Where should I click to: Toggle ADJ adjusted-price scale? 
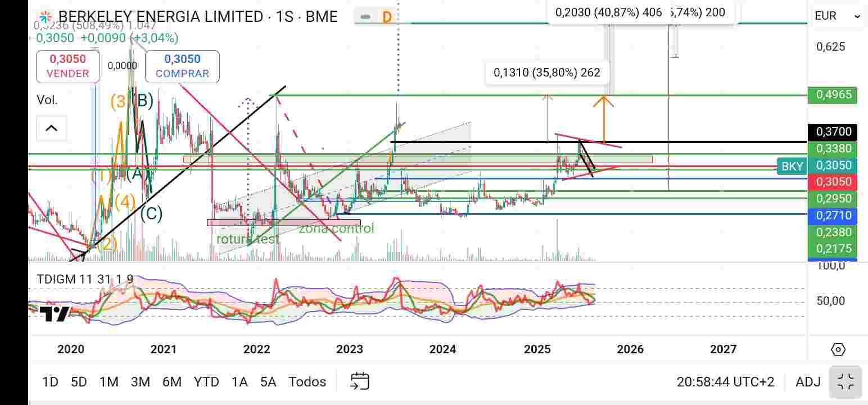808,382
